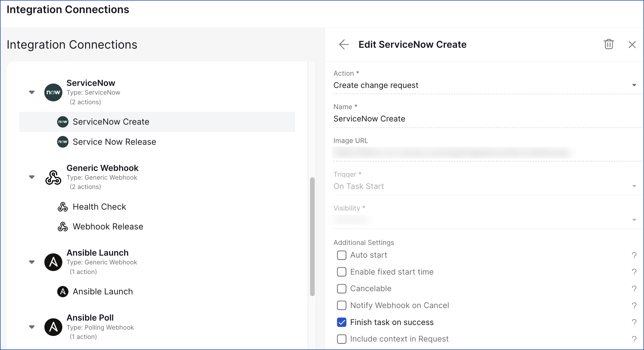
Task: Show help for Finish task on success
Action: coord(634,322)
